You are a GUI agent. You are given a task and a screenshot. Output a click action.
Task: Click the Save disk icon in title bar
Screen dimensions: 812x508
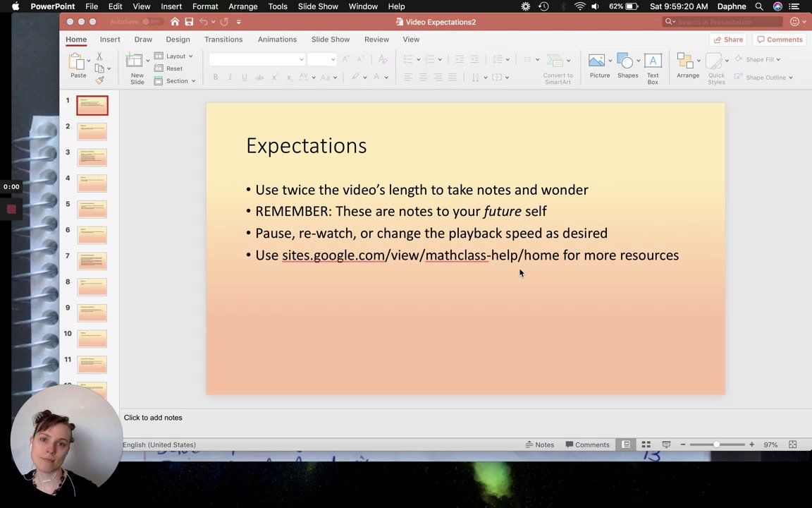click(189, 22)
